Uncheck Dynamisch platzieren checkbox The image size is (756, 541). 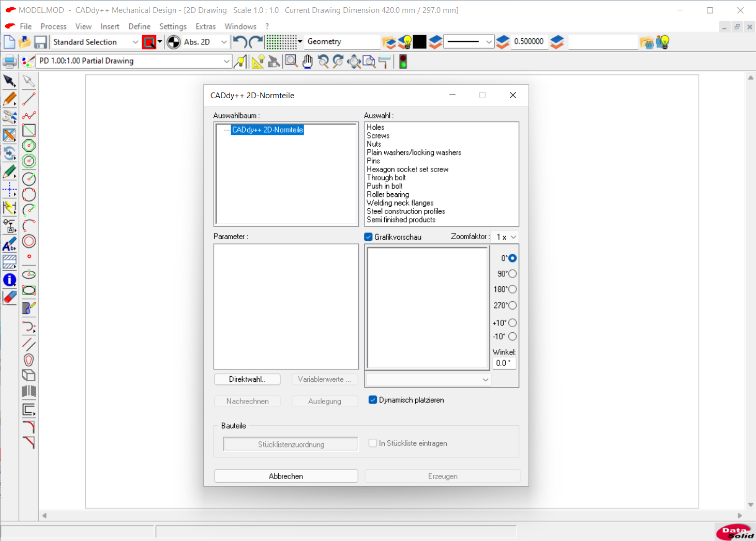372,400
